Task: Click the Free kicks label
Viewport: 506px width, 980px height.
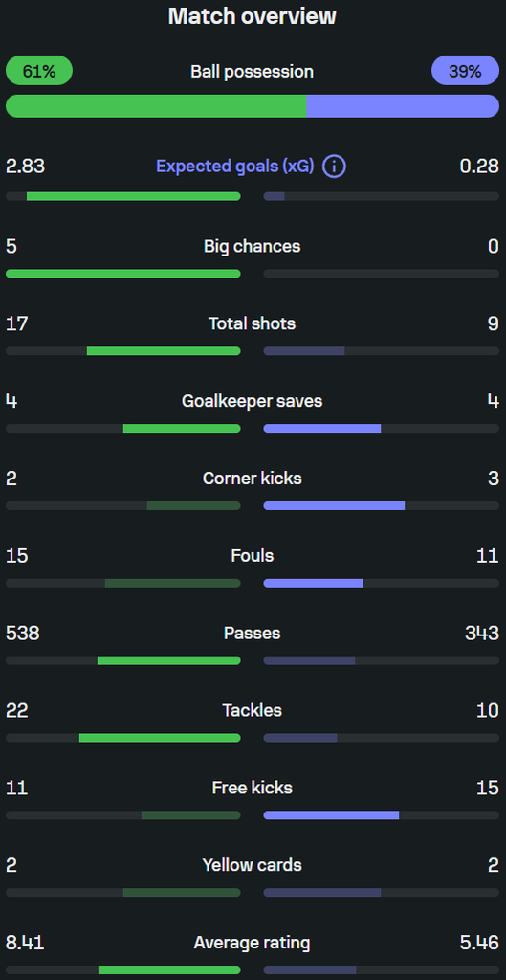Action: click(x=253, y=788)
